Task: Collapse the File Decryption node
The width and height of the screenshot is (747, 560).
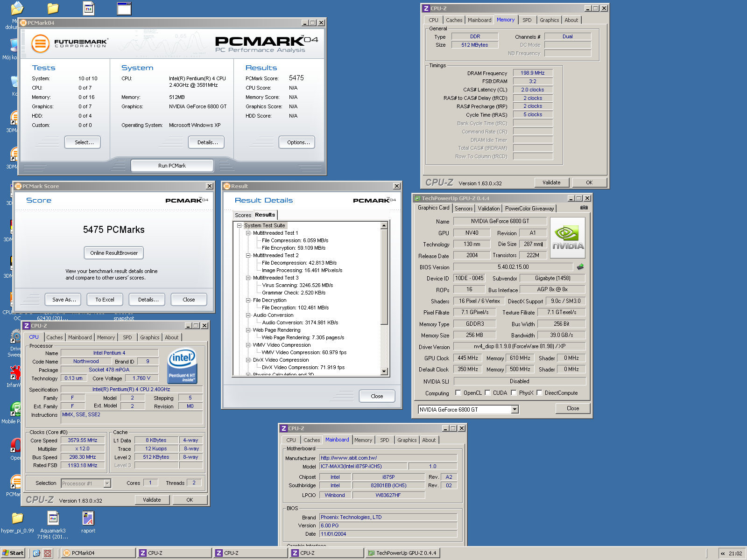Action: [x=248, y=300]
